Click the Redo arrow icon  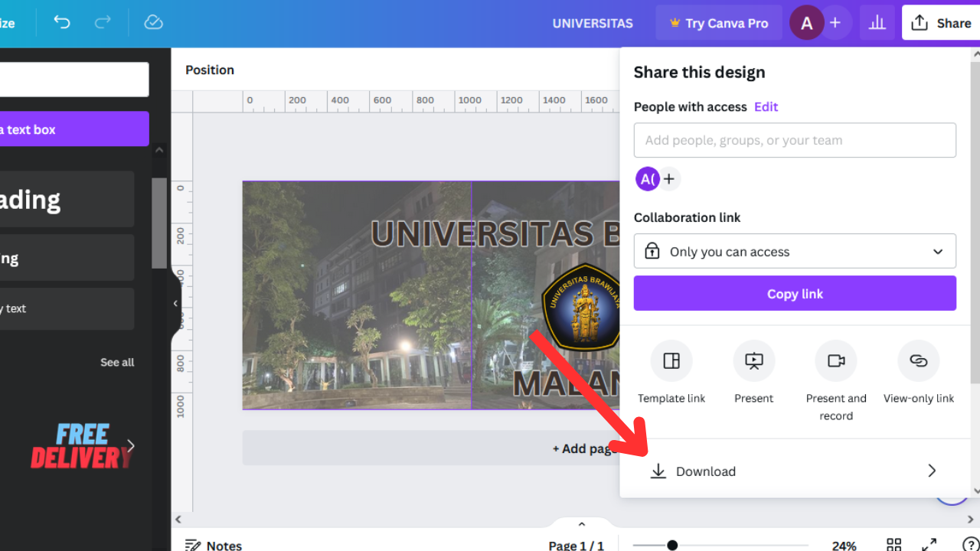pyautogui.click(x=103, y=23)
